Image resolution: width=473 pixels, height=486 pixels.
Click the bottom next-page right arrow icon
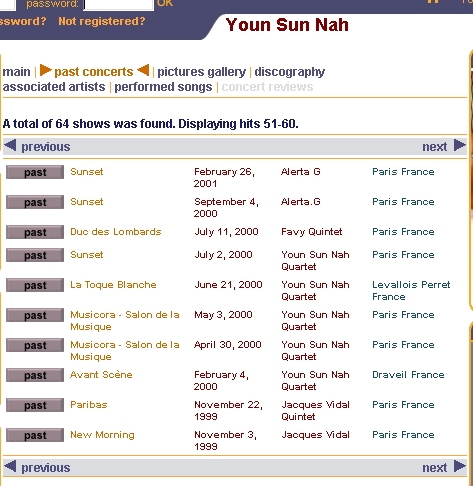pos(460,467)
